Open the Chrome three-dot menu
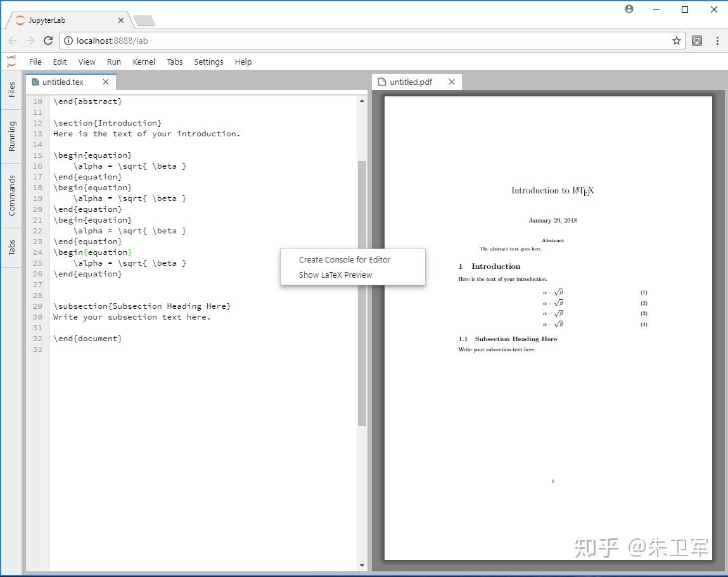Image resolution: width=728 pixels, height=577 pixels. [718, 40]
